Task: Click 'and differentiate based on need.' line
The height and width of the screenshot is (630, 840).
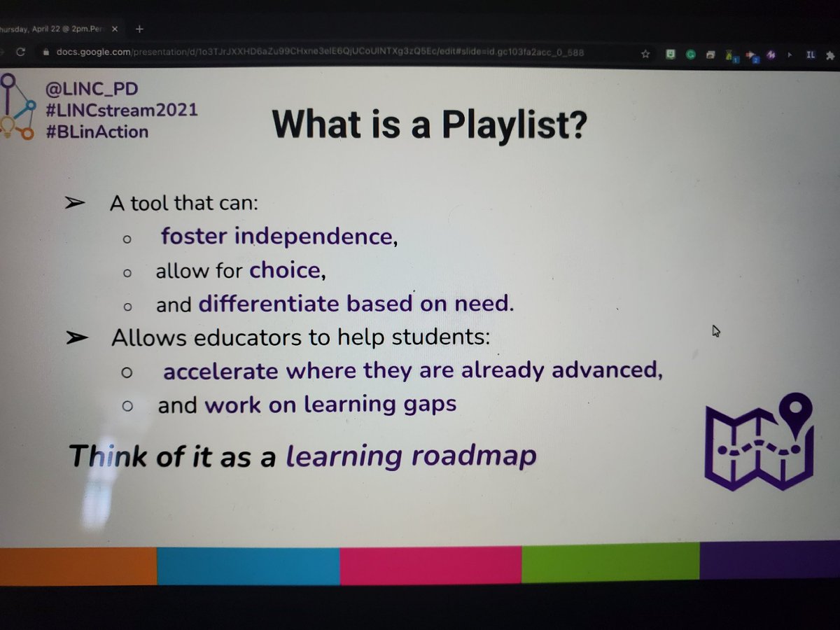Action: (335, 304)
